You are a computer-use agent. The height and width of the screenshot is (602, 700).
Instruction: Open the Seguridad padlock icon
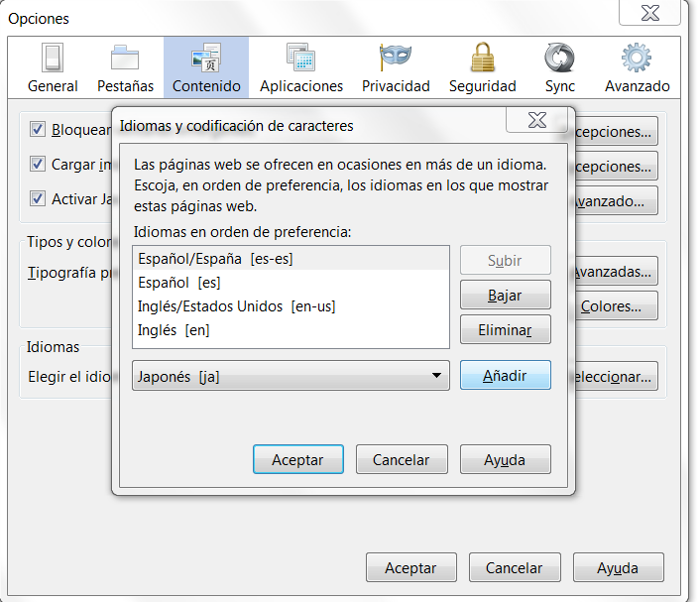[482, 59]
